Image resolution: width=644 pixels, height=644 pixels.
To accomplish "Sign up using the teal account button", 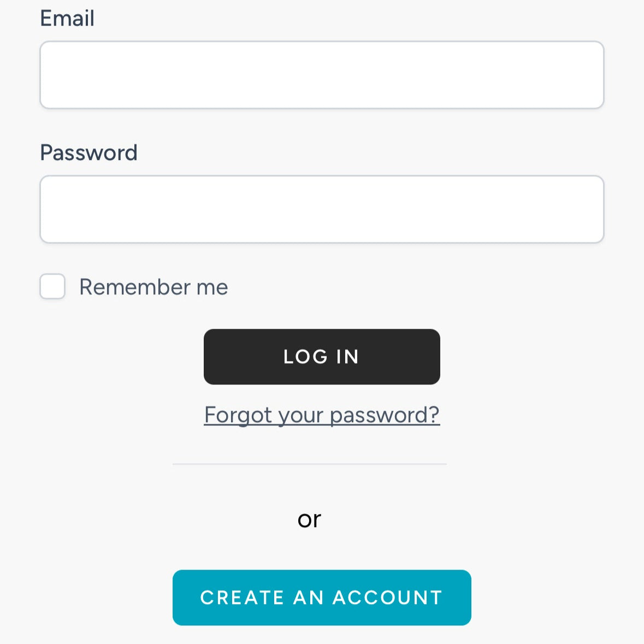I will point(322,597).
